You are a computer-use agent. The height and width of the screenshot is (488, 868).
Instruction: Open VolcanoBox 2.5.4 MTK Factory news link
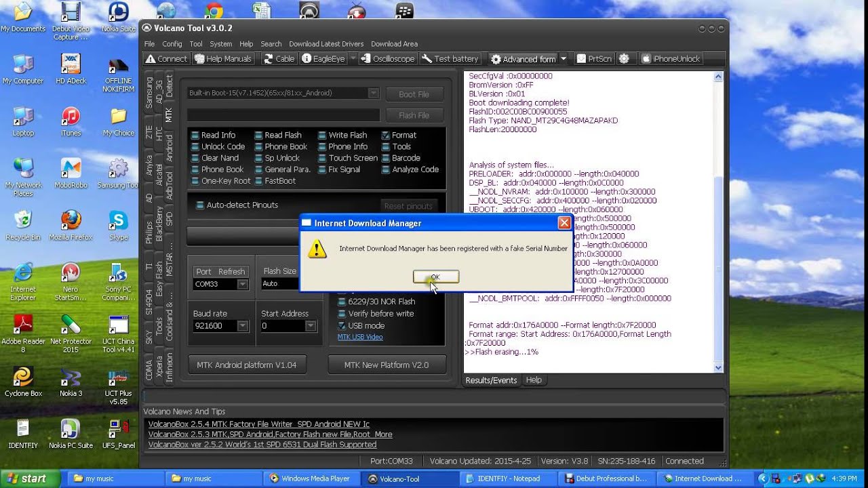tap(258, 424)
